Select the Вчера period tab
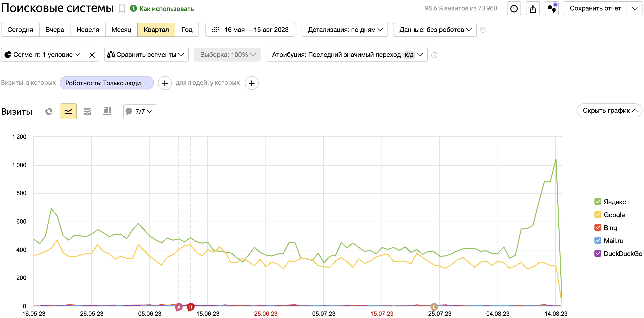Viewport: 644px width, 318px height. [x=55, y=30]
